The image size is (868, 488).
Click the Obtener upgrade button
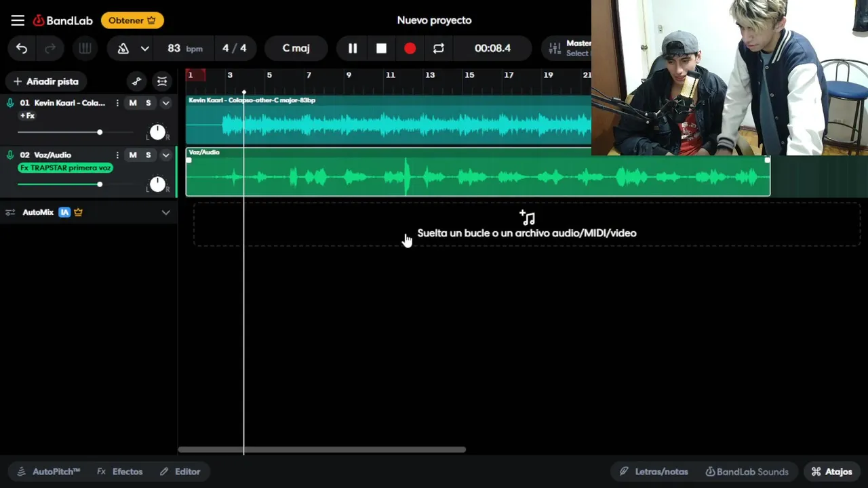pos(132,20)
